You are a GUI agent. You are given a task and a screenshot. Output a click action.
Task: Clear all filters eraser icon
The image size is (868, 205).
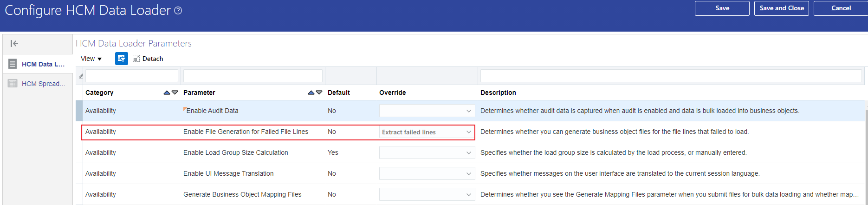(81, 76)
